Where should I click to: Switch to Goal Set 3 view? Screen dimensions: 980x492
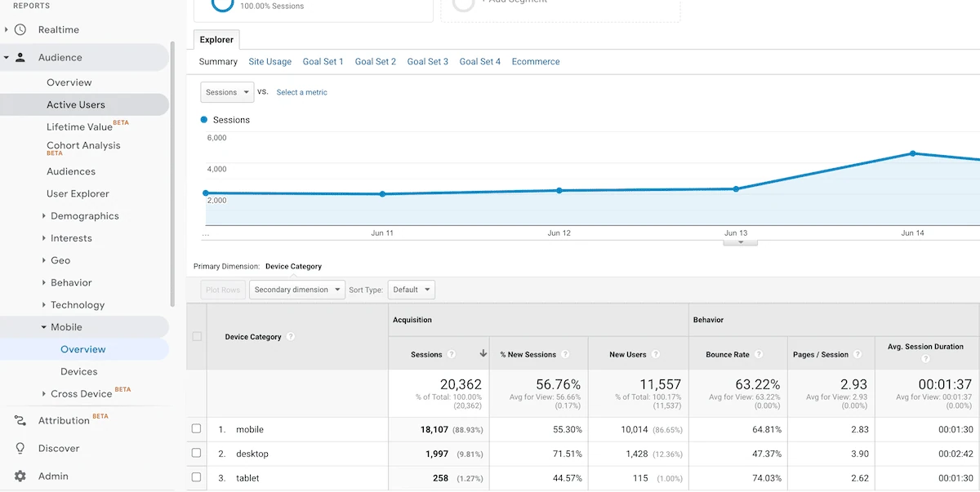click(x=428, y=62)
